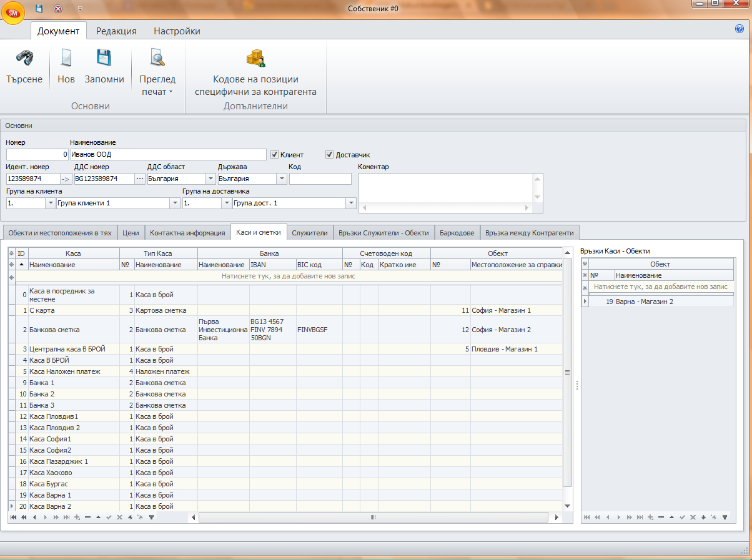The width and height of the screenshot is (752, 560).
Task: Click the add-new-record row in Каси grid
Action: (x=289, y=276)
